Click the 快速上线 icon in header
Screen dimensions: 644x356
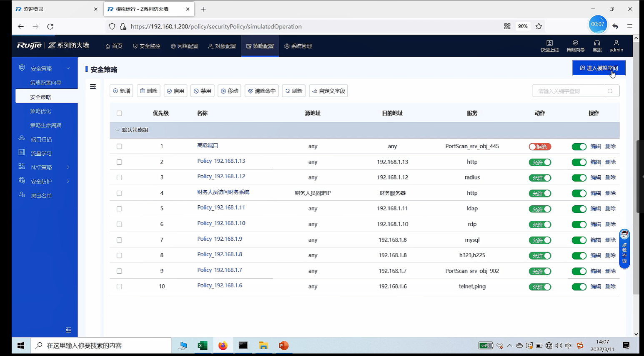pos(549,43)
